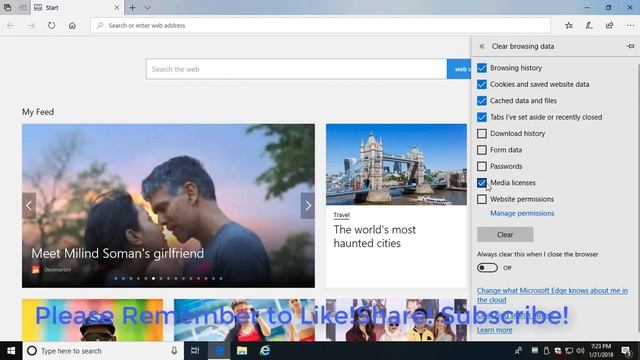Screen dimensions: 640x360
Task: Toggle Media licenses checkbox
Action: 482,182
